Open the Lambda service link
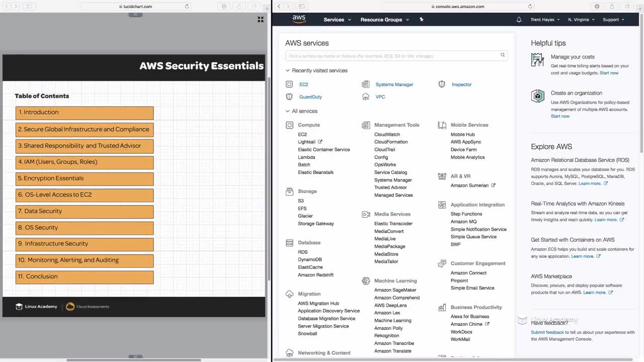 306,157
